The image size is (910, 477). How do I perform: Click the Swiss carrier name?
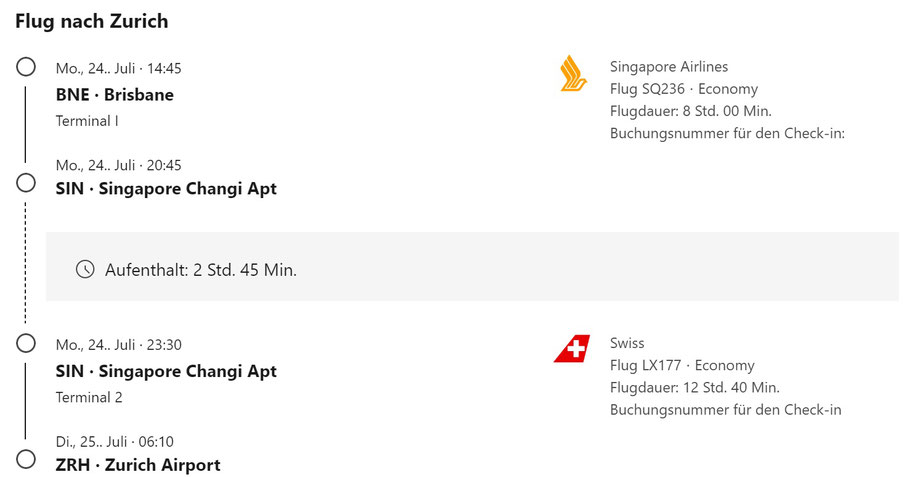pos(627,343)
